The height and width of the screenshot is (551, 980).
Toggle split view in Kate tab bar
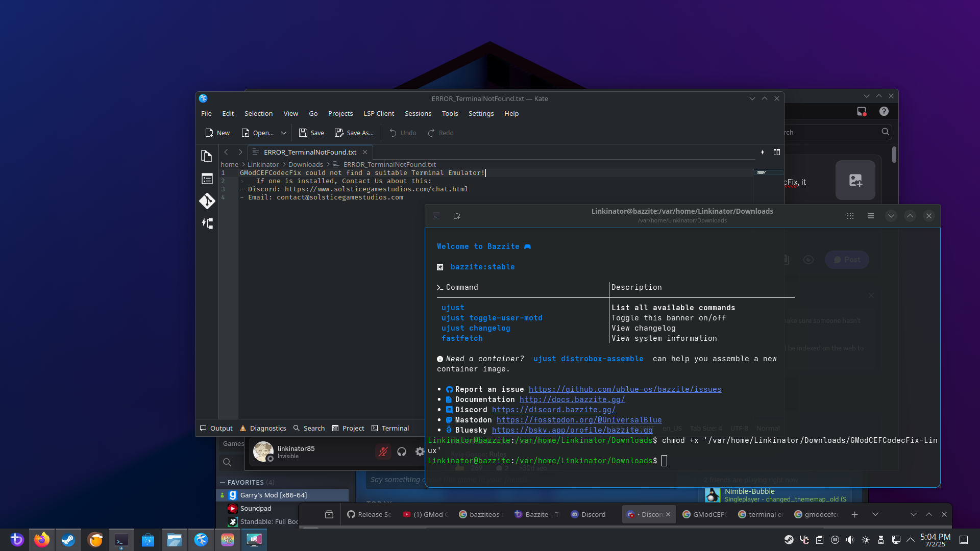[x=777, y=152]
